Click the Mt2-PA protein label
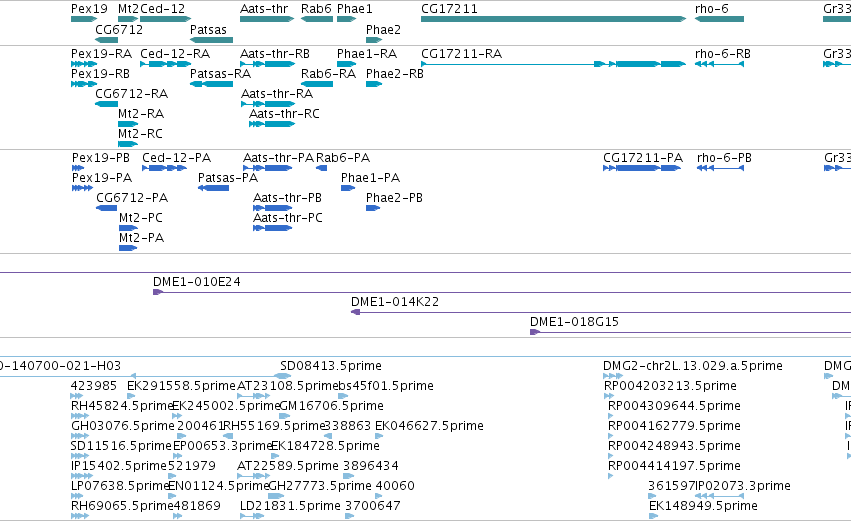Screen dimensions: 851x521 [141, 238]
